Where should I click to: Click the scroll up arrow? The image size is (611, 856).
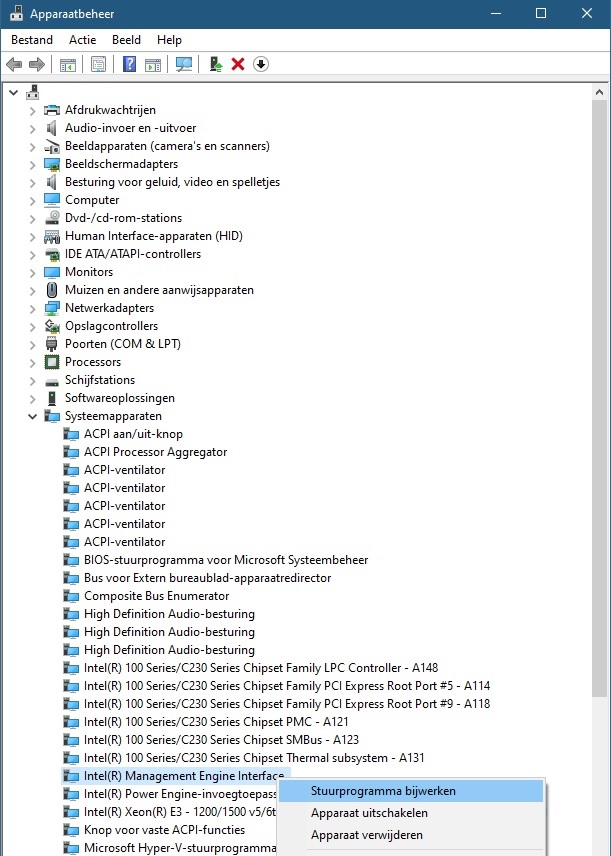pos(600,93)
